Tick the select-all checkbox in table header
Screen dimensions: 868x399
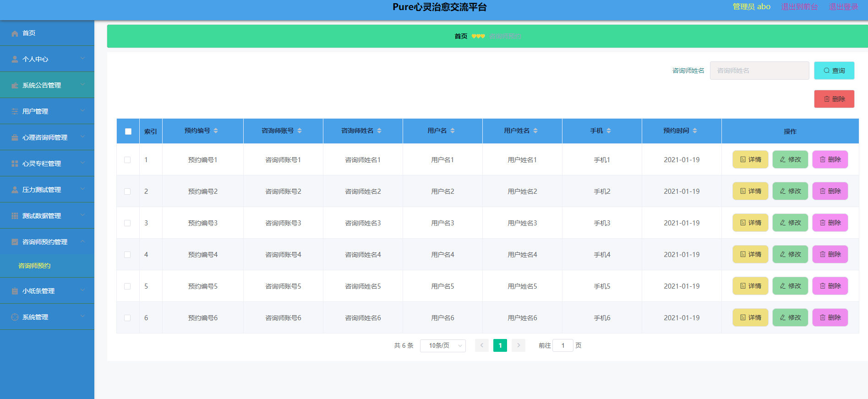[128, 131]
